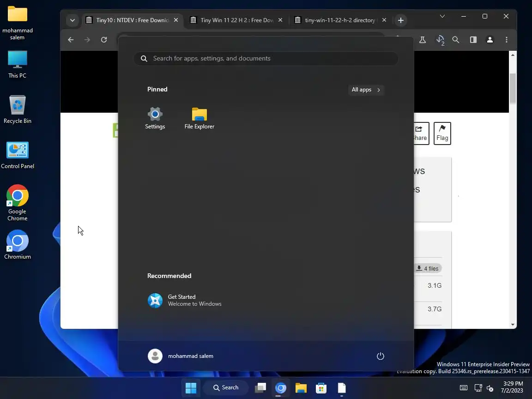This screenshot has height=399, width=532.
Task: Open a new browser tab
Action: coord(401,20)
